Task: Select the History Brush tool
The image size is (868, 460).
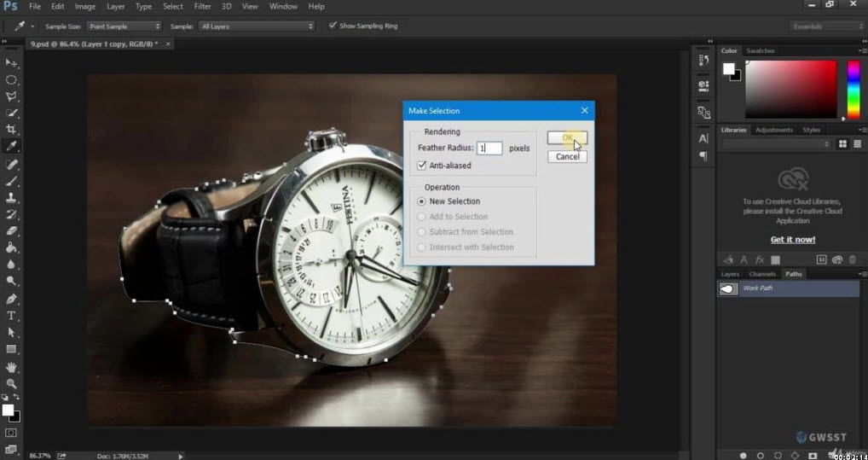Action: click(x=10, y=214)
